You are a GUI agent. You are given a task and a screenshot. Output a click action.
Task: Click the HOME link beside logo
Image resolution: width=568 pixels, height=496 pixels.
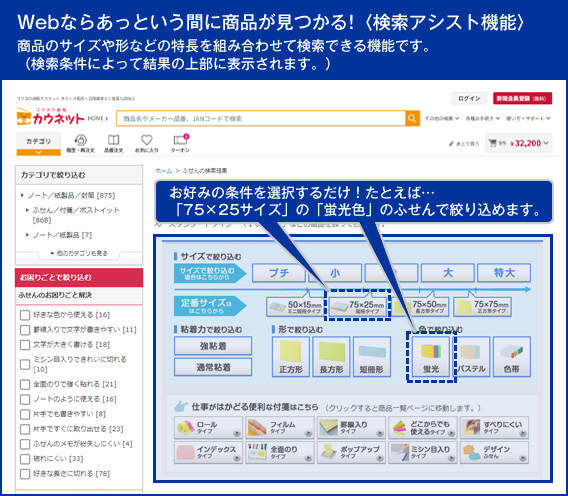coord(97,118)
